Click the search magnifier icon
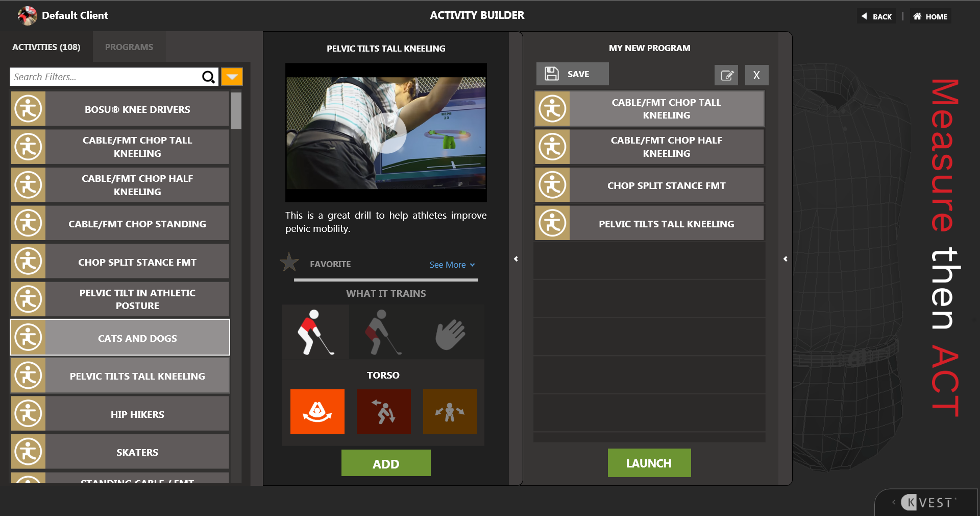The height and width of the screenshot is (516, 980). click(x=208, y=77)
